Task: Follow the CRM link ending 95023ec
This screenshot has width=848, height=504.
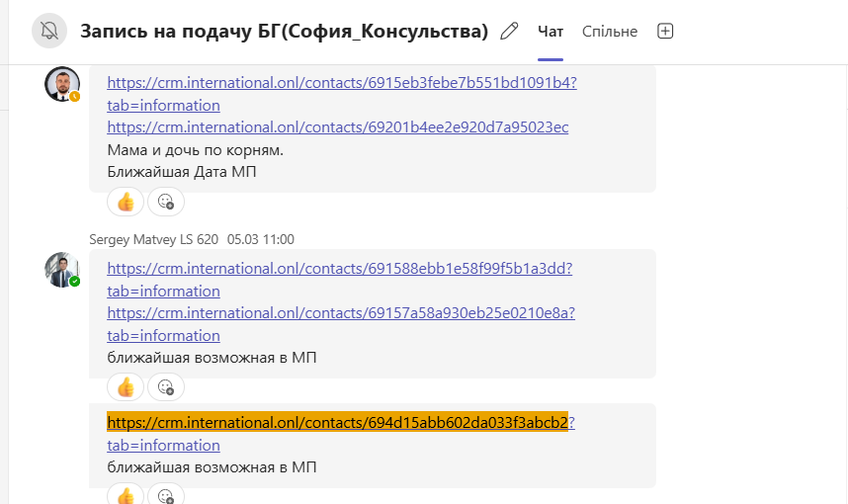Action: [337, 127]
